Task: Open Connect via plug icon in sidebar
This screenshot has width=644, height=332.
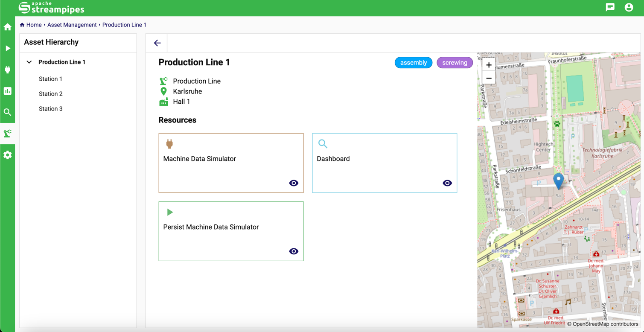Action: pyautogui.click(x=8, y=70)
